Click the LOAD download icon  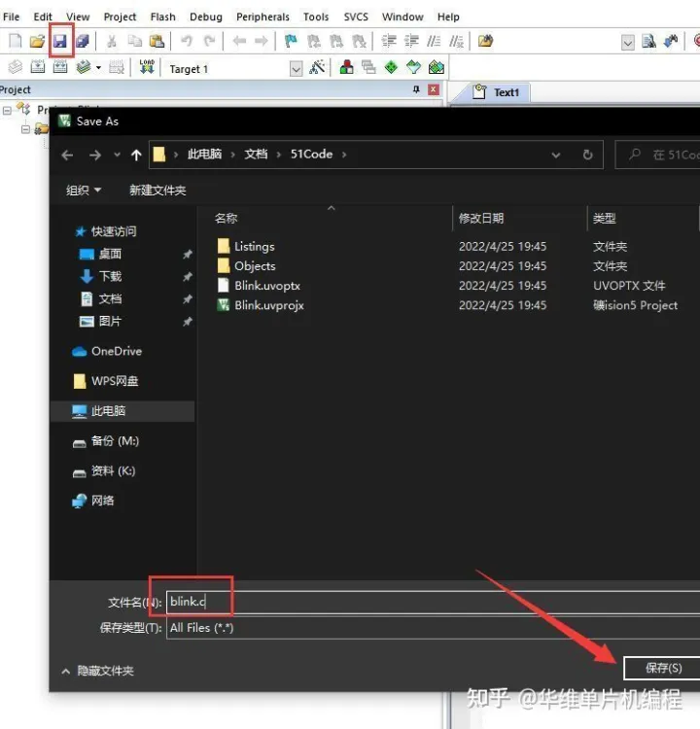147,67
